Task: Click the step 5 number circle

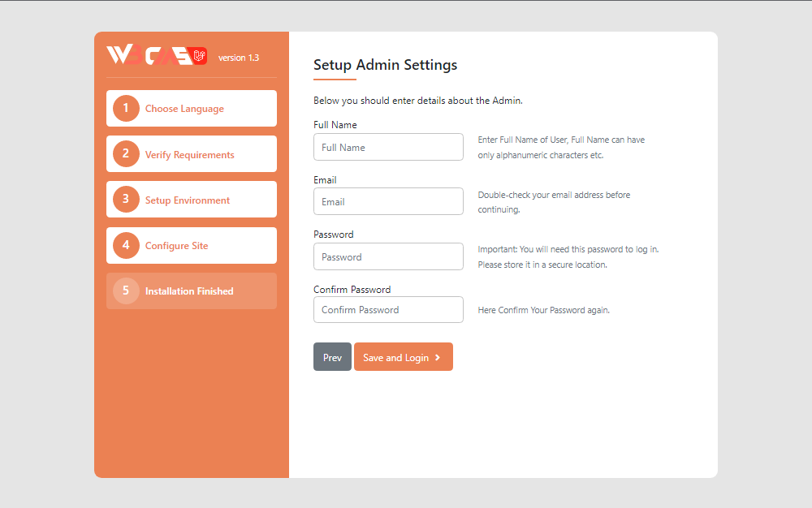Action: point(126,291)
